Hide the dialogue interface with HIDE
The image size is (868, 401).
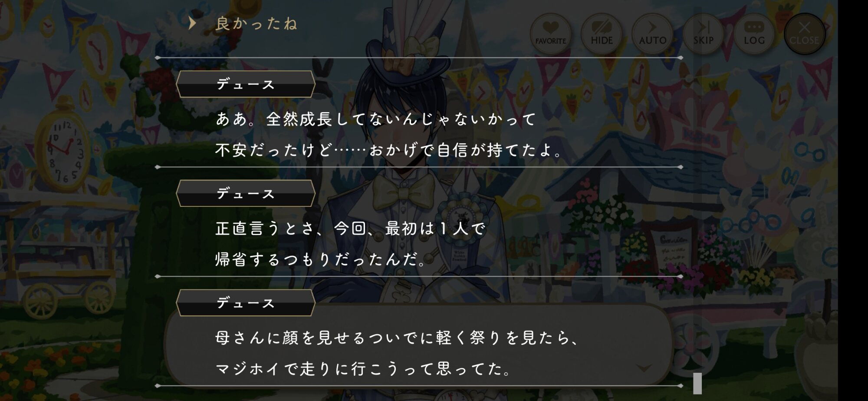602,33
